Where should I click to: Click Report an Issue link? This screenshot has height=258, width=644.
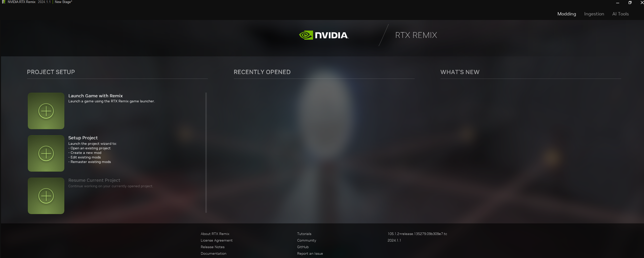pos(310,253)
